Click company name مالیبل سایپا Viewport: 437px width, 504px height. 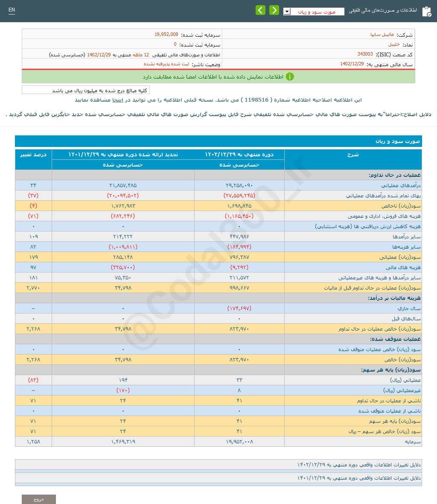pos(382,35)
